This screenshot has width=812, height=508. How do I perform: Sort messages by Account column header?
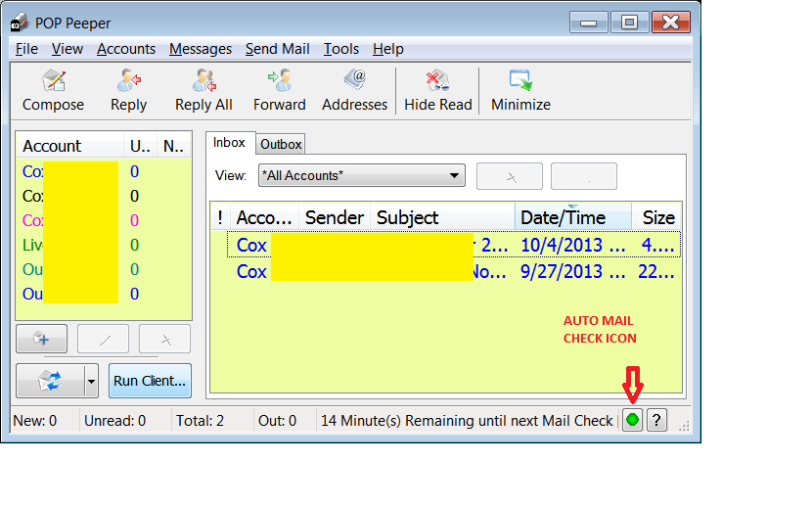[264, 217]
